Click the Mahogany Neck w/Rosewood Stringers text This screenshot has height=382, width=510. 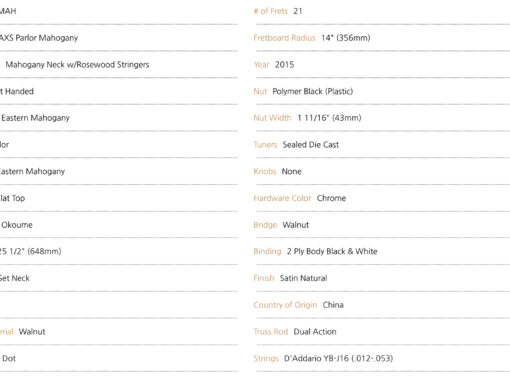(77, 65)
